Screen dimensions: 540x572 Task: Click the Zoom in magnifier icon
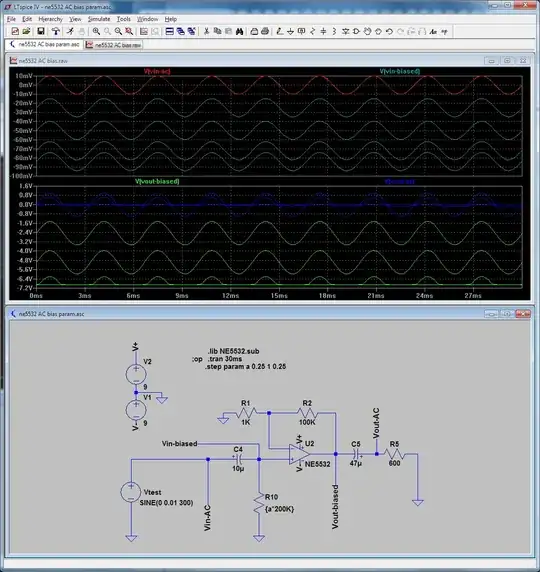96,31
